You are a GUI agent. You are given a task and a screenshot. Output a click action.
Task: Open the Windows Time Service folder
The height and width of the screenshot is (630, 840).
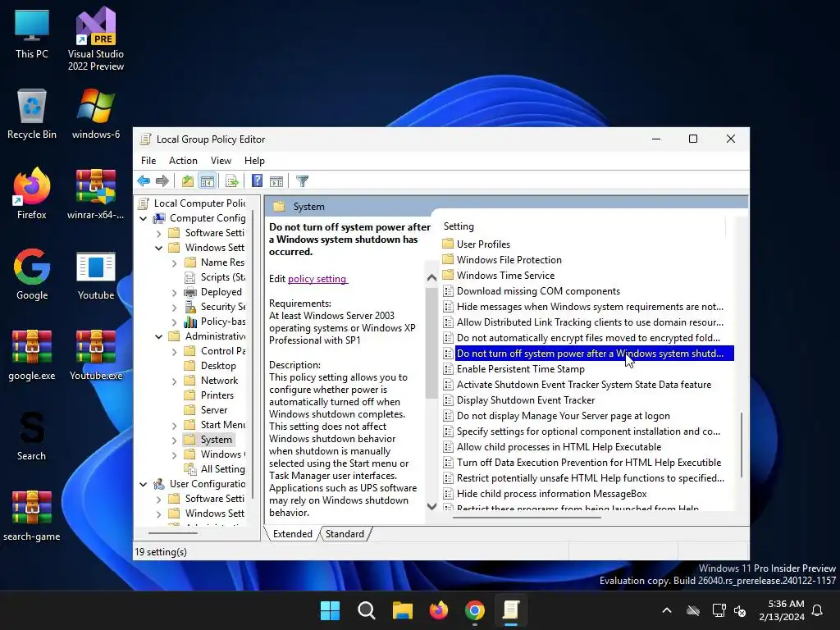pos(505,276)
